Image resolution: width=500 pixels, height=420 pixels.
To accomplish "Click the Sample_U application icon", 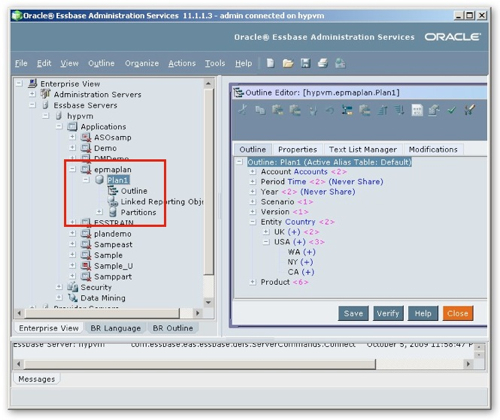I will pos(86,266).
